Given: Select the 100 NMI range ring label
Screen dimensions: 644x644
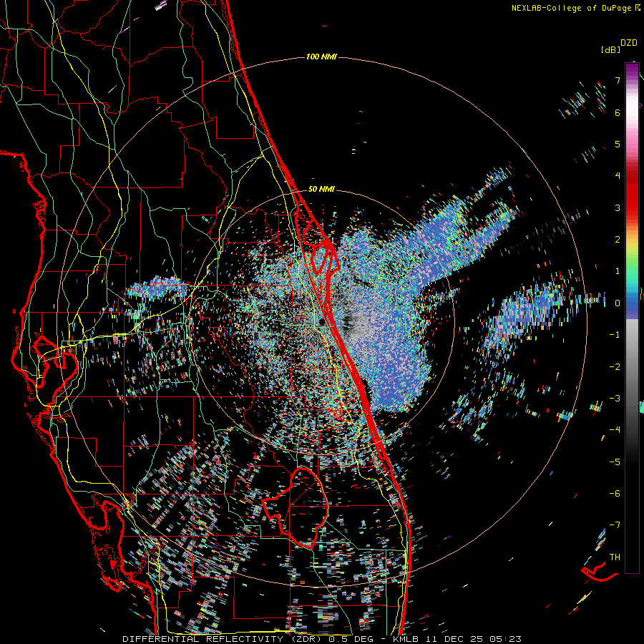Looking at the screenshot, I should click(321, 57).
